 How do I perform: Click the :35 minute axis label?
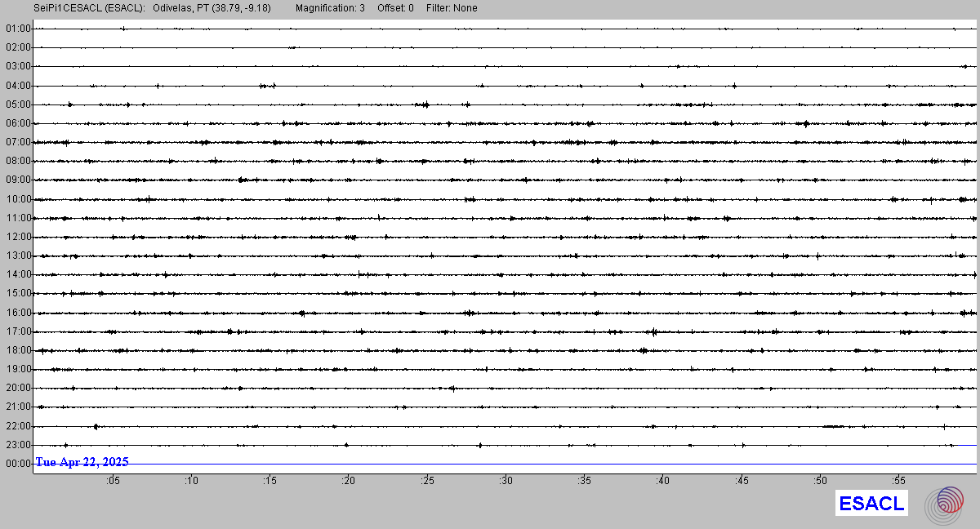(x=585, y=482)
